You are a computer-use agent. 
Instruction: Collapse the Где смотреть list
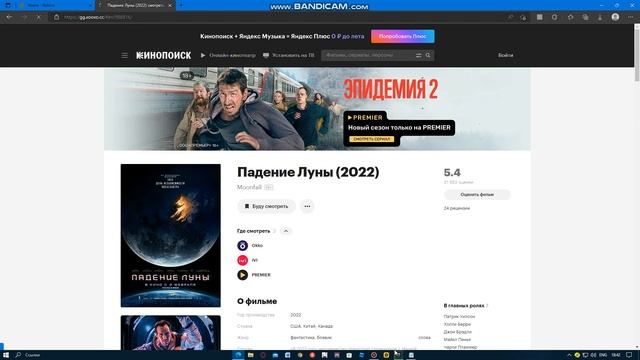[x=286, y=231]
